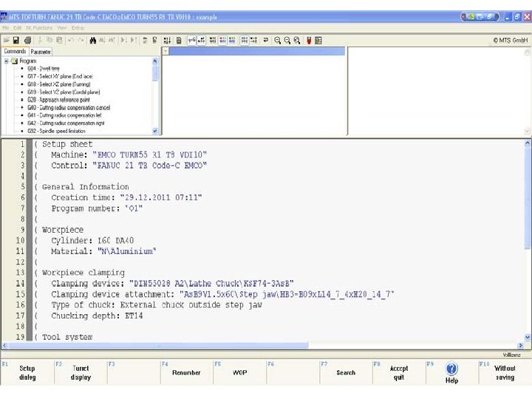The width and height of the screenshot is (532, 399).
Task: Select G19 - Select YZ plane command
Action: pyautogui.click(x=64, y=92)
